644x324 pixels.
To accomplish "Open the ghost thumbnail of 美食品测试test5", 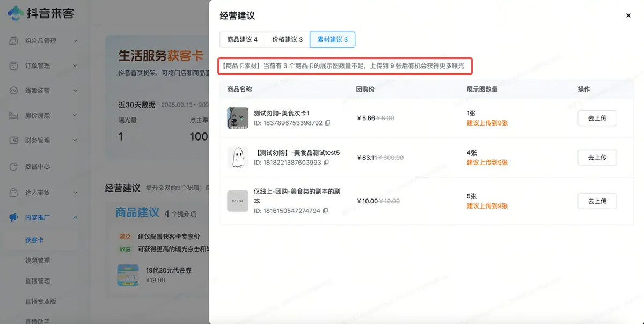I will click(x=238, y=158).
